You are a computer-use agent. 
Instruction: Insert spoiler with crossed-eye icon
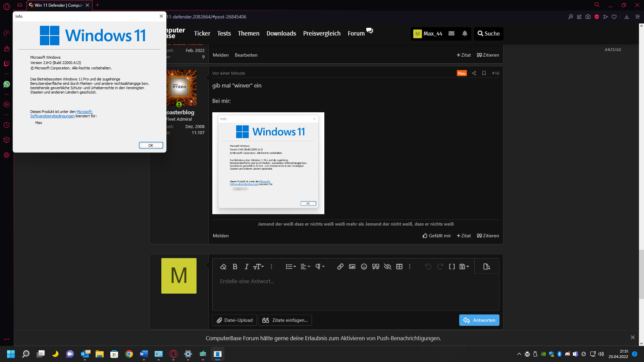tap(387, 266)
